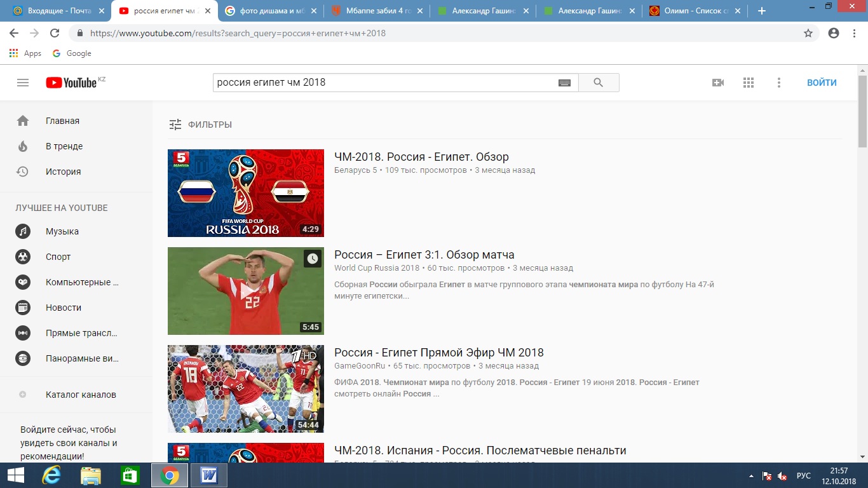Select the Каталог каналов label
Viewport: 868px width, 488px height.
tap(81, 395)
